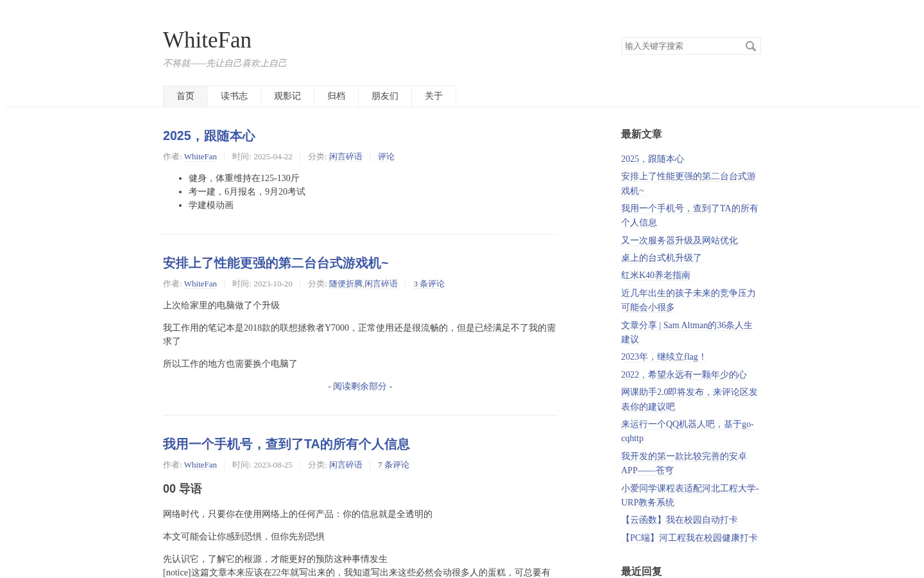This screenshot has height=578, width=924.
Task: Open sidebar link 小爱同学课程表适配河北工程大学
Action: [690, 495]
